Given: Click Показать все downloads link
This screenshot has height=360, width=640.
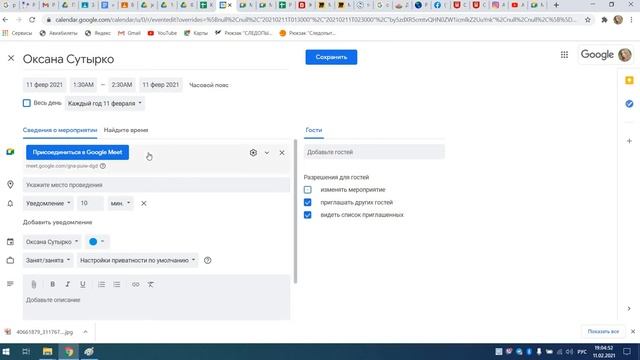Looking at the screenshot, I should coord(603,331).
